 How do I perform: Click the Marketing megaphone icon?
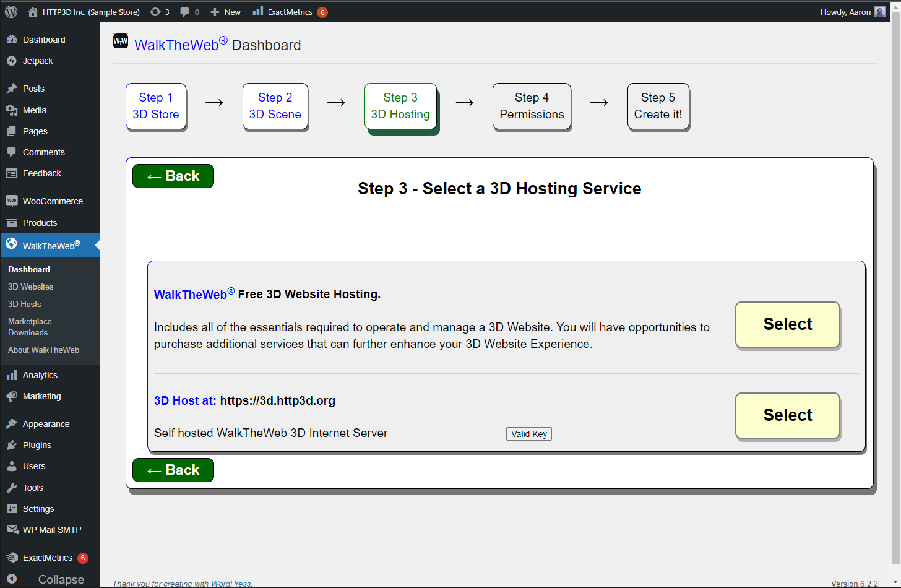12,396
